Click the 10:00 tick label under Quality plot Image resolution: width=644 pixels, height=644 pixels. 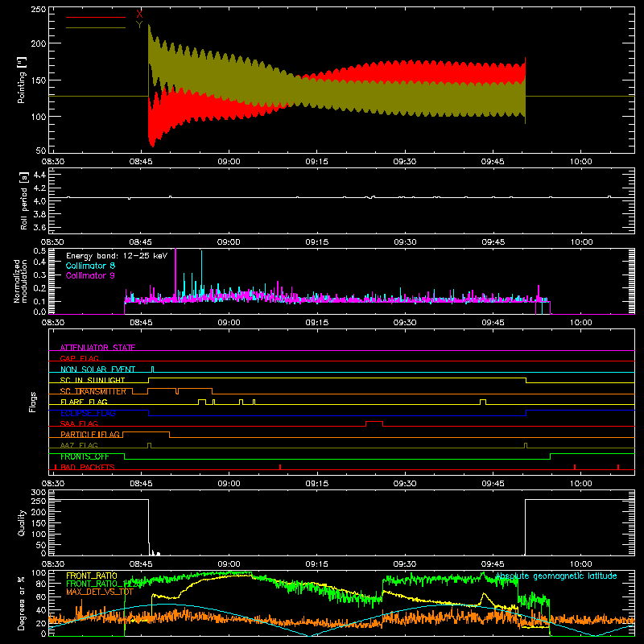coord(580,564)
